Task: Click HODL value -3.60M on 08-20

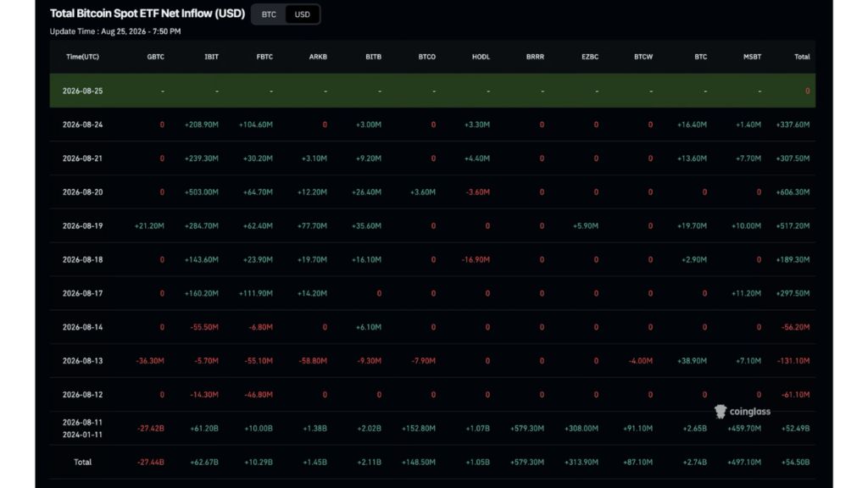Action: (478, 192)
